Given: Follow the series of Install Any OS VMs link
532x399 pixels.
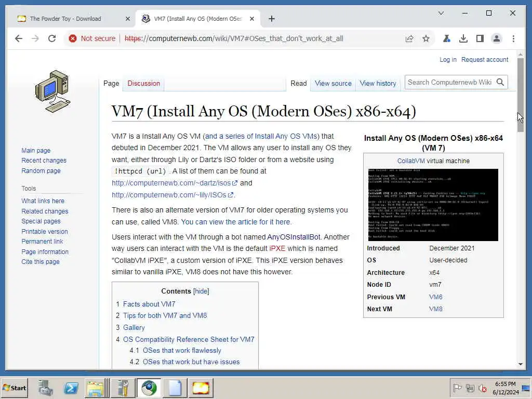Looking at the screenshot, I should (261, 136).
